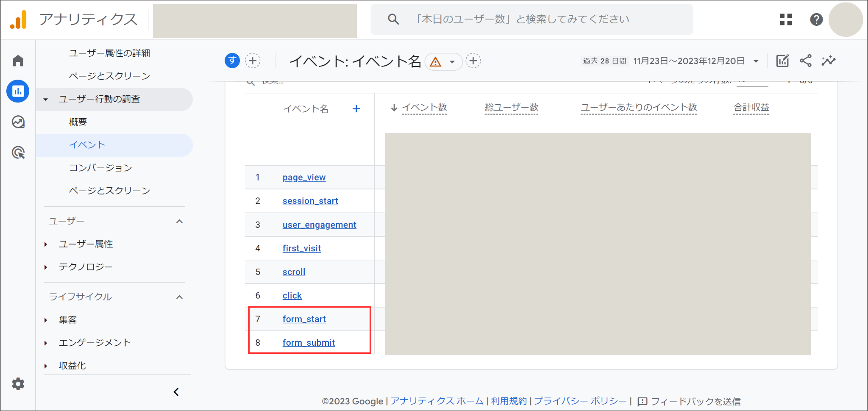Image resolution: width=868 pixels, height=411 pixels.
Task: Collapse the sidebar with the left chevron
Action: (176, 392)
